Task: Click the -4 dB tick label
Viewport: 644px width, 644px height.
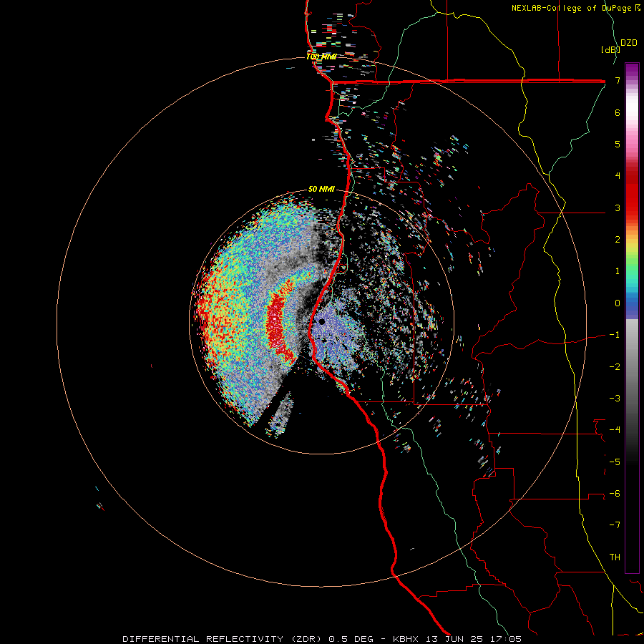Action: pos(615,429)
